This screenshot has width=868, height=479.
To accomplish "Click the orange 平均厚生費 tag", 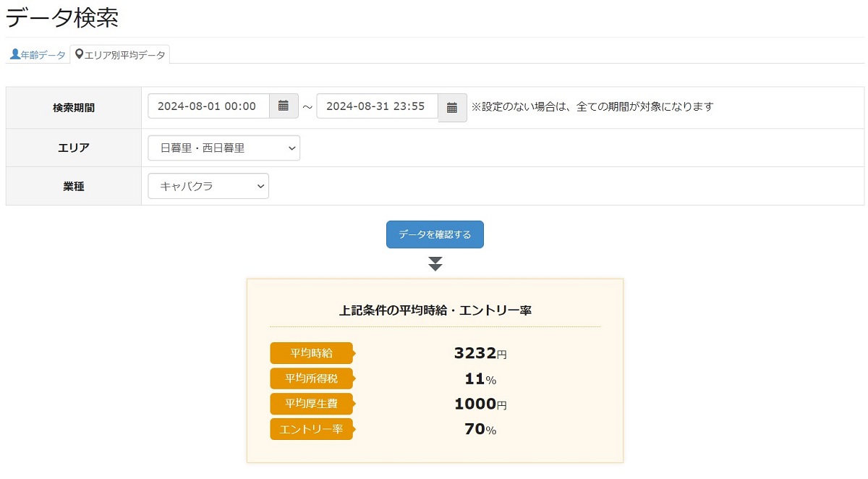I will 311,404.
